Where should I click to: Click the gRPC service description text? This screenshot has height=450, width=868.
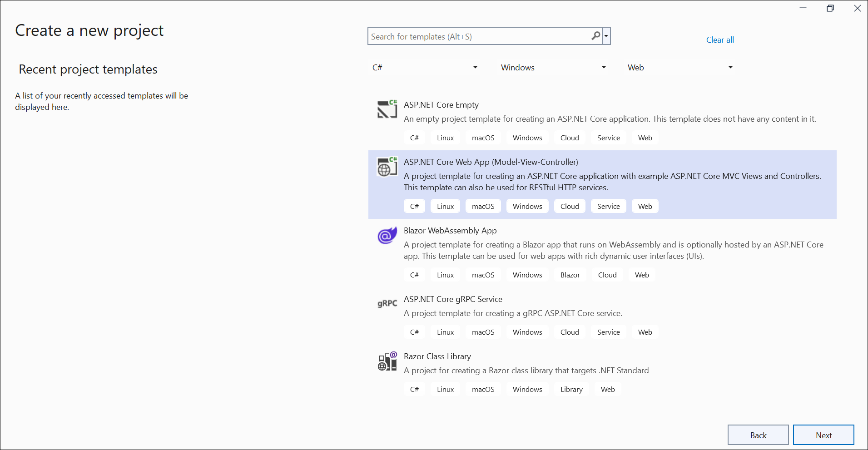point(513,313)
